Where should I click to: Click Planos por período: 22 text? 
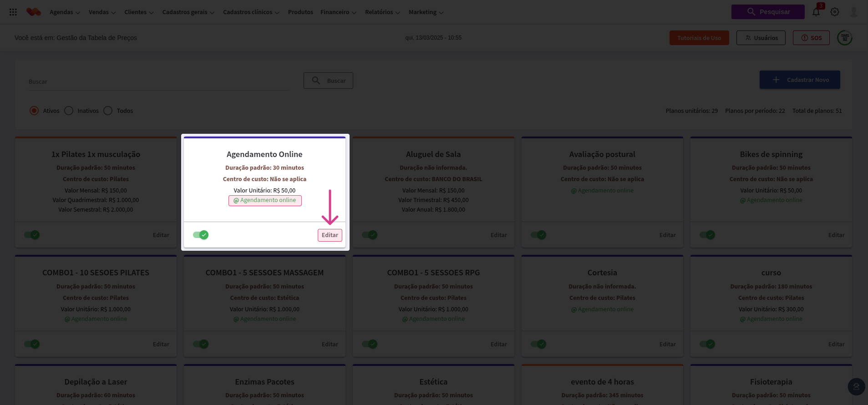coord(755,111)
